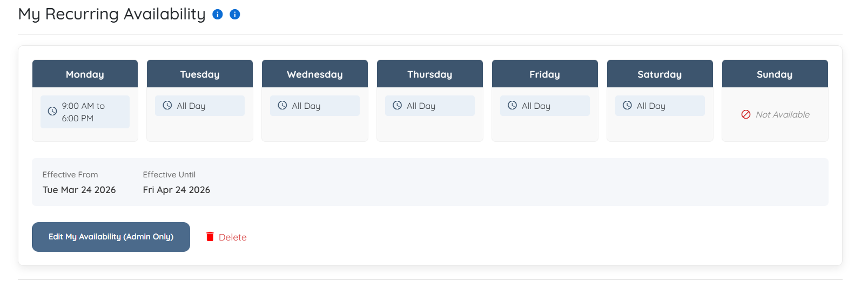868x282 pixels.
Task: Click the Effective Until date value
Action: tap(177, 190)
